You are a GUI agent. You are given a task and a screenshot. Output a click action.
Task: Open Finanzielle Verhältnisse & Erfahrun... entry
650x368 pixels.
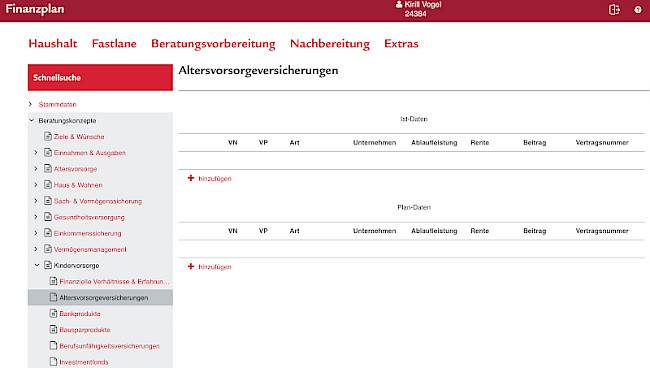(x=114, y=281)
